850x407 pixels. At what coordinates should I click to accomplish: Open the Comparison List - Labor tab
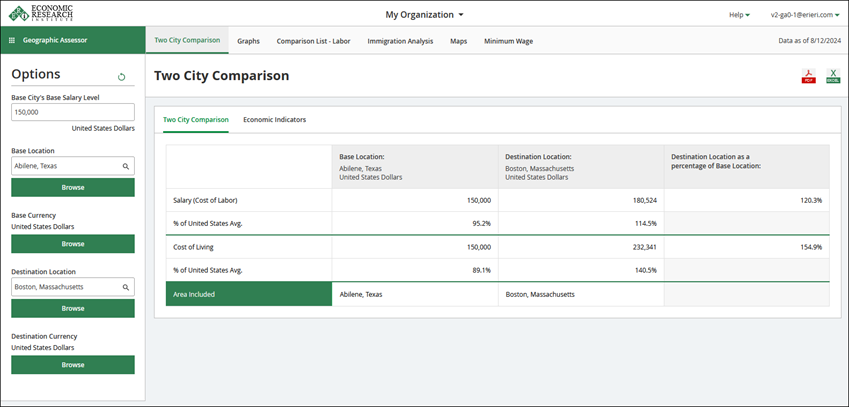point(313,41)
